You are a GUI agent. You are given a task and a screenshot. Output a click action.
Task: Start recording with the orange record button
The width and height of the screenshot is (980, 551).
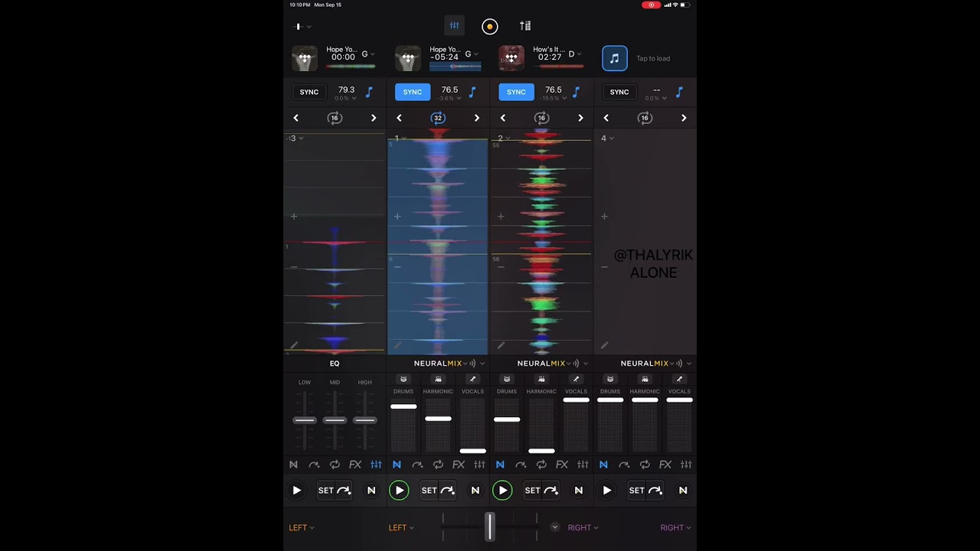[x=490, y=27]
